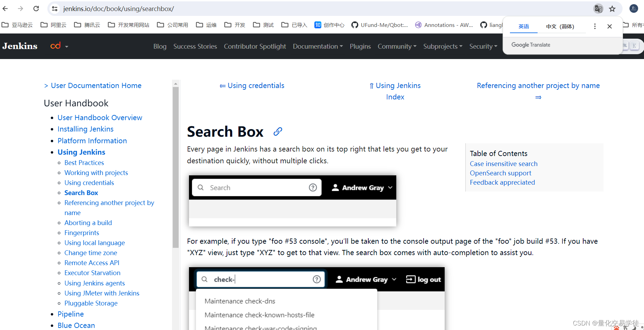The image size is (644, 330).
Task: Jump to OpenSearch support section
Action: [x=501, y=173]
